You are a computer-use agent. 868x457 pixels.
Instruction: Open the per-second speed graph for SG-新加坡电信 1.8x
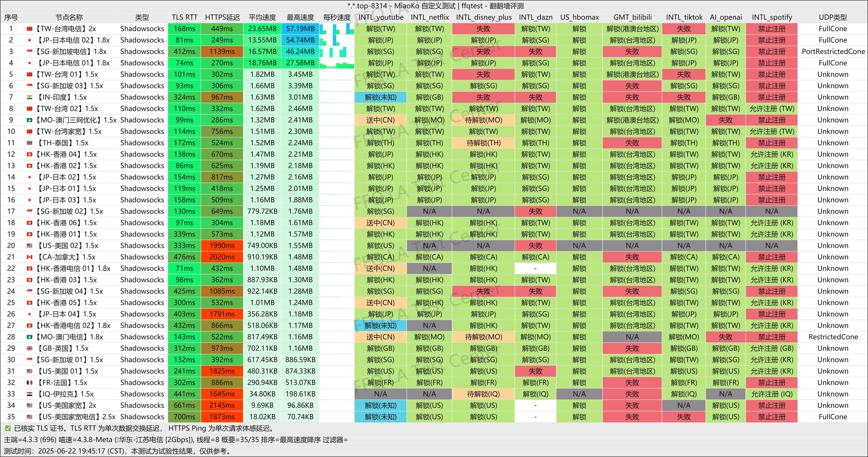click(337, 52)
